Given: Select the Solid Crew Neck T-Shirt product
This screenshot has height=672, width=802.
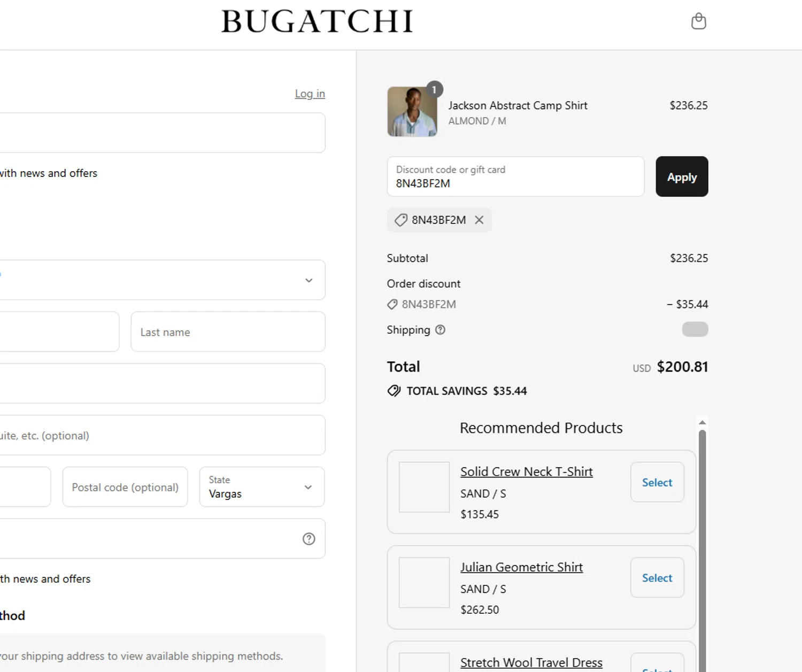Looking at the screenshot, I should (x=657, y=482).
